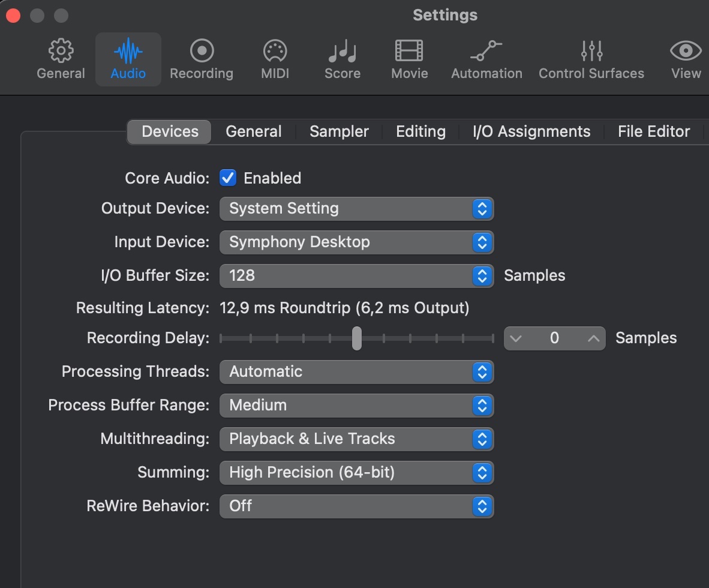Click the Recording Delay slider handle
Image resolution: width=709 pixels, height=588 pixels.
point(357,338)
